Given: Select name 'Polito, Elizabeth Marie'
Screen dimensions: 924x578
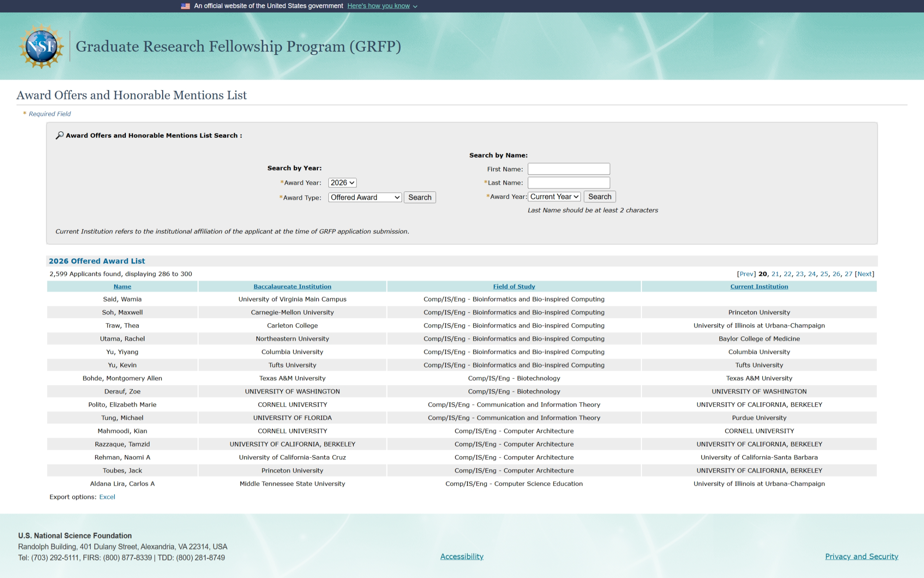Looking at the screenshot, I should [x=122, y=405].
